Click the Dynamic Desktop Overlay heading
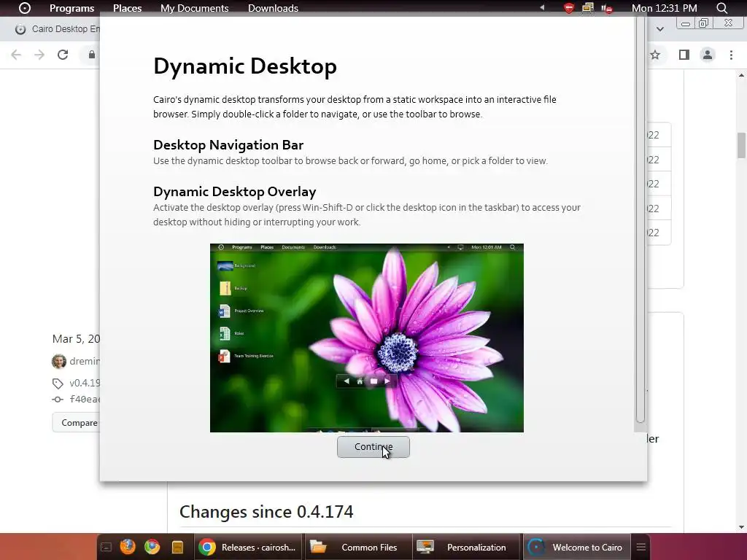 (234, 192)
